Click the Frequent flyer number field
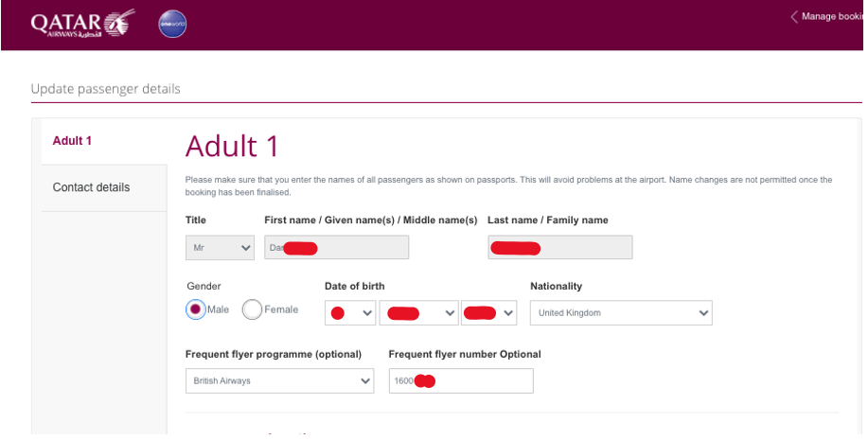Image resolution: width=868 pixels, height=440 pixels. click(x=461, y=380)
